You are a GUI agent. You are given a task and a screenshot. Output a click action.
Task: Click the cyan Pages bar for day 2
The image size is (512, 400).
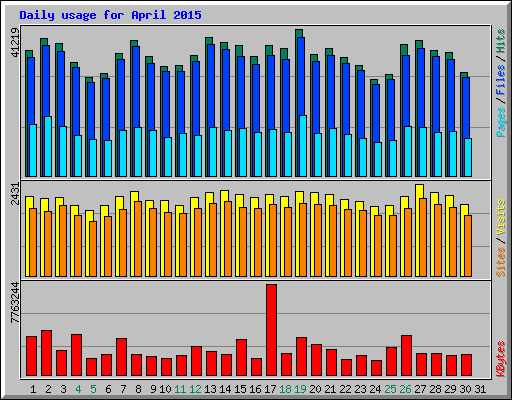pos(48,146)
